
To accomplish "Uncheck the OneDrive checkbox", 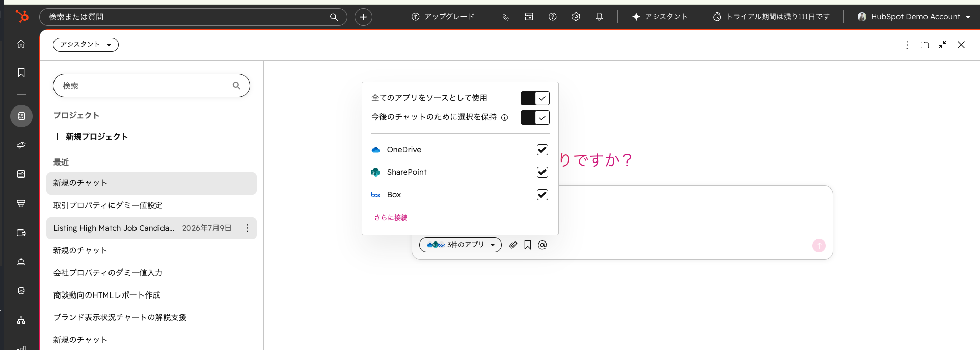I will click(542, 150).
